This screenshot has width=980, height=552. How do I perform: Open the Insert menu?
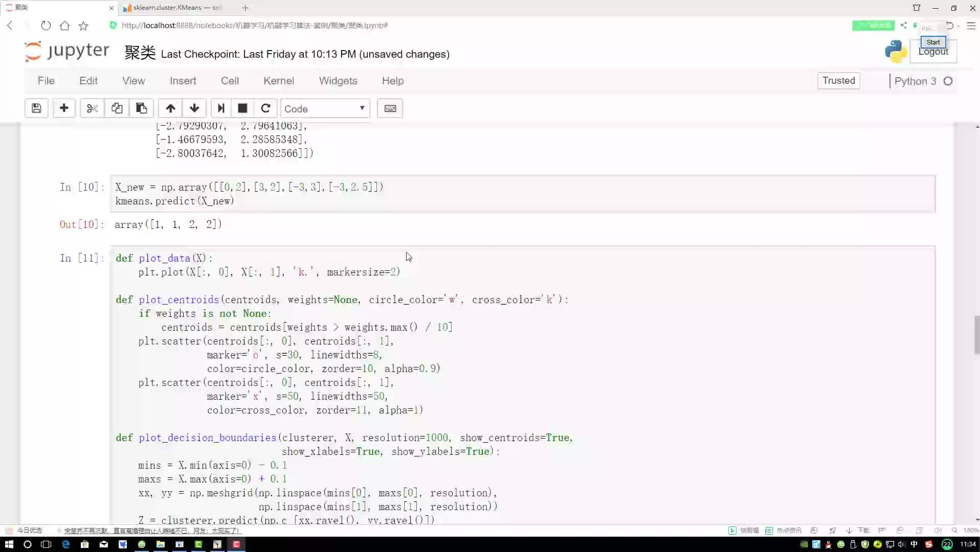183,81
